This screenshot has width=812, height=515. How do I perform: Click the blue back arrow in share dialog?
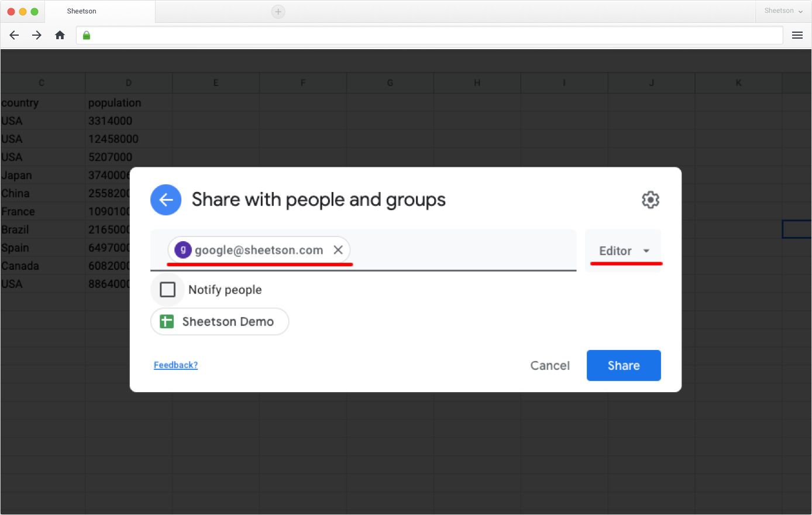[x=166, y=200]
